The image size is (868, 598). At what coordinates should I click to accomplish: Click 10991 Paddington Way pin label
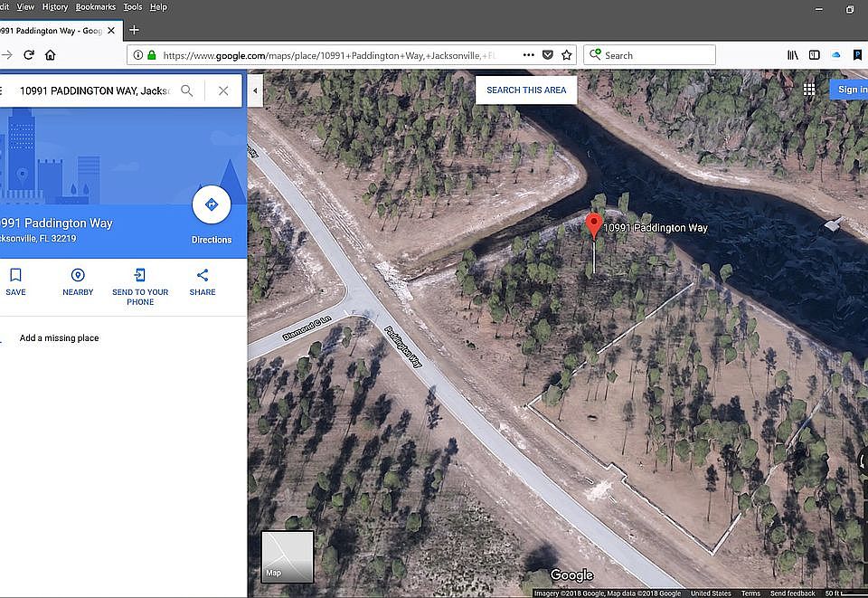[x=656, y=228]
